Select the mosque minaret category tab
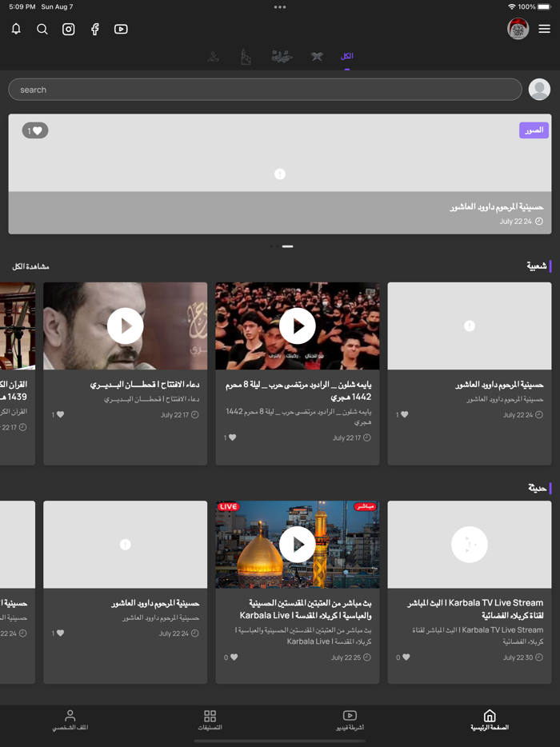 [x=246, y=57]
